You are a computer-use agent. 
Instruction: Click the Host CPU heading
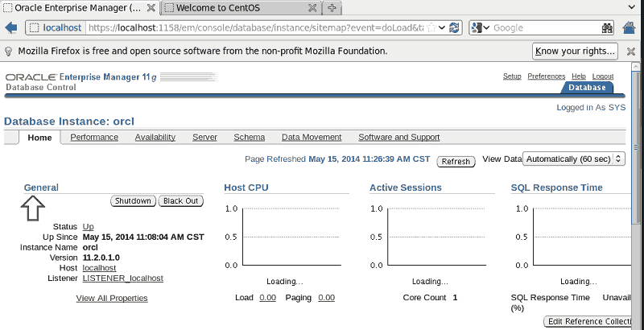tap(246, 188)
